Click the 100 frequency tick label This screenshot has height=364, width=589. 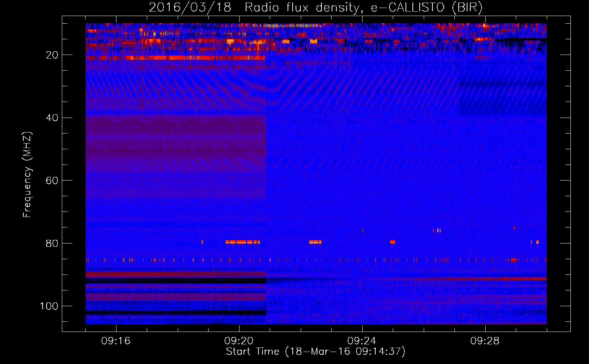click(x=49, y=306)
